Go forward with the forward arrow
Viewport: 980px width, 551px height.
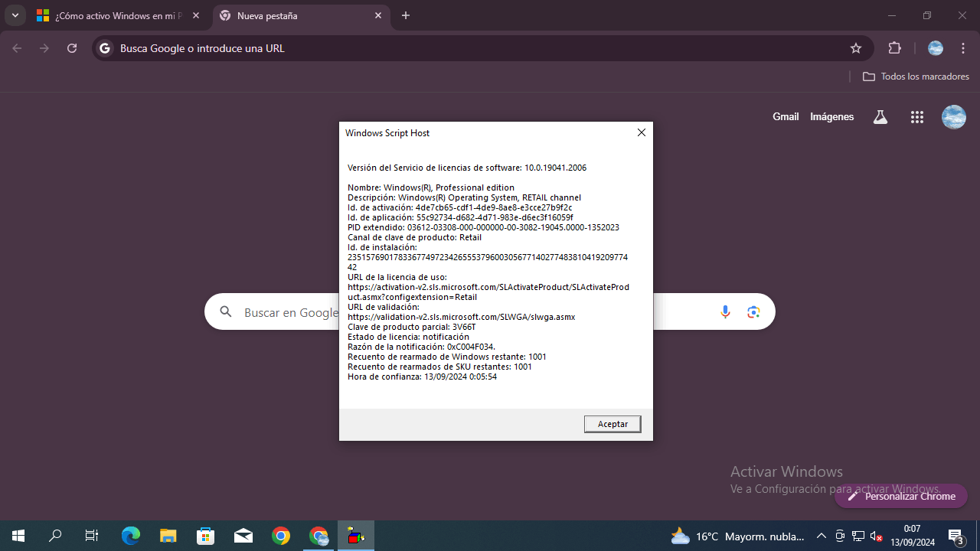[44, 48]
